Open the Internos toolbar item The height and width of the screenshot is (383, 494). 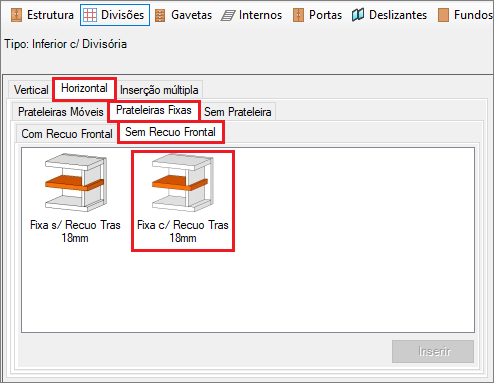click(x=252, y=15)
